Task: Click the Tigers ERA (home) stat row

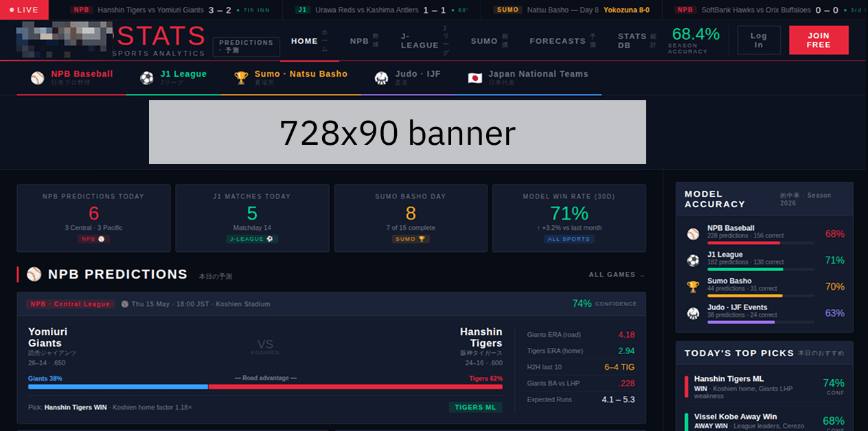Action: point(581,351)
